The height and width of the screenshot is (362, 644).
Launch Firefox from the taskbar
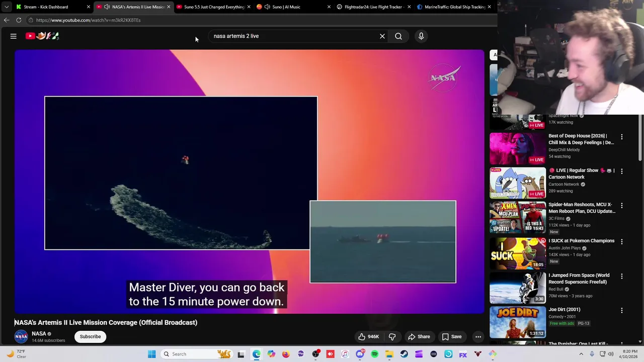286,354
